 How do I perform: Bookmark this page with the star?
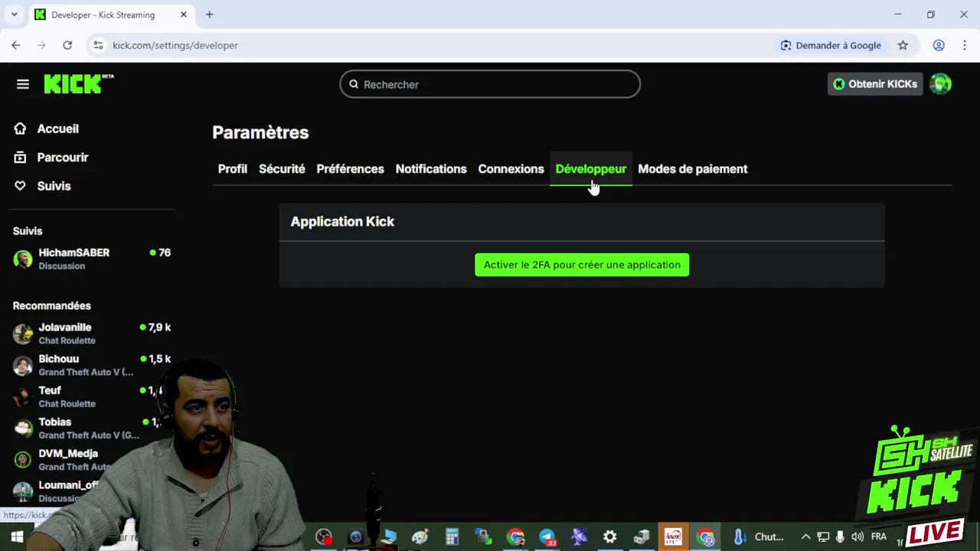tap(903, 45)
